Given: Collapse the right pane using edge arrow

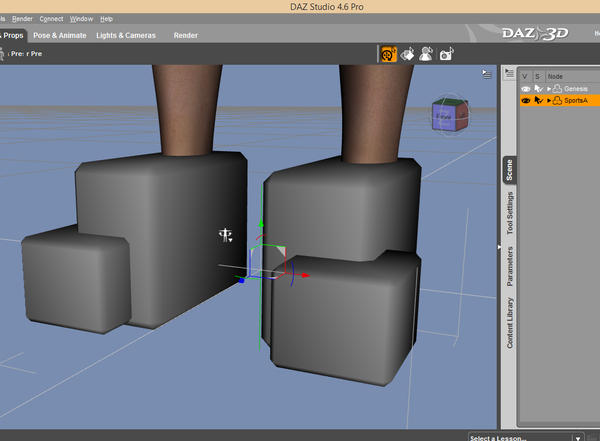Looking at the screenshot, I should pos(498,248).
